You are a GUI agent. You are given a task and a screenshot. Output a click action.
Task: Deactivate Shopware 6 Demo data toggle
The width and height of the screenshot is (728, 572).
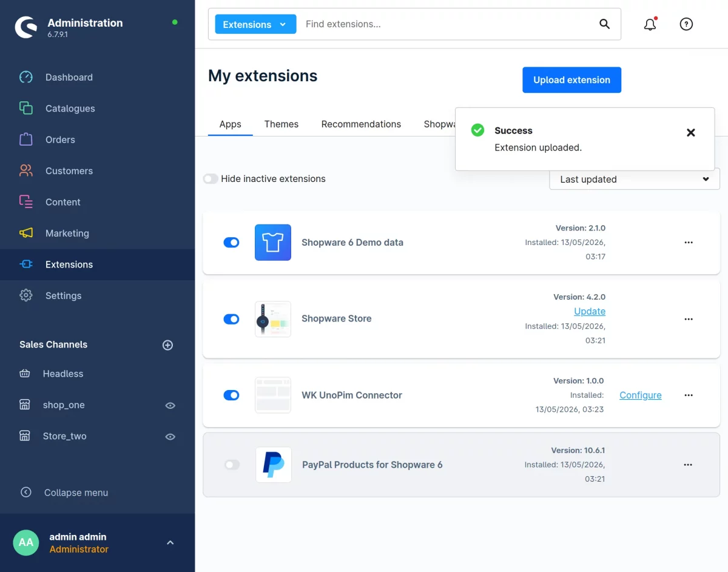click(232, 243)
